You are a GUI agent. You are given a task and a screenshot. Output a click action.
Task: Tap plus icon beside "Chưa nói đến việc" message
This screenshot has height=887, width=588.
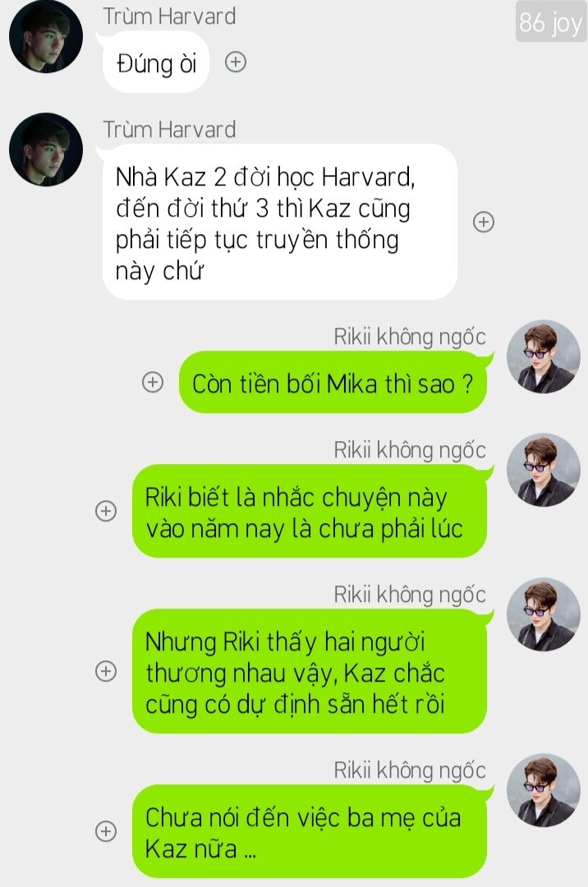tap(106, 831)
